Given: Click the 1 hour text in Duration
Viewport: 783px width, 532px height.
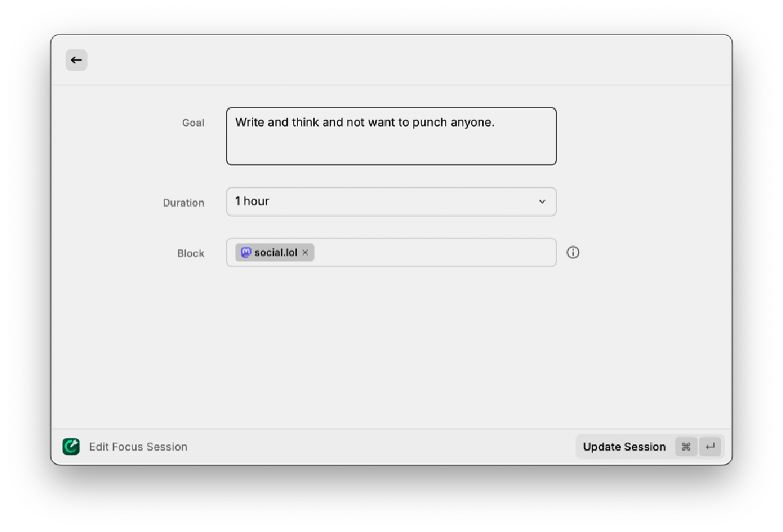Looking at the screenshot, I should [x=253, y=201].
